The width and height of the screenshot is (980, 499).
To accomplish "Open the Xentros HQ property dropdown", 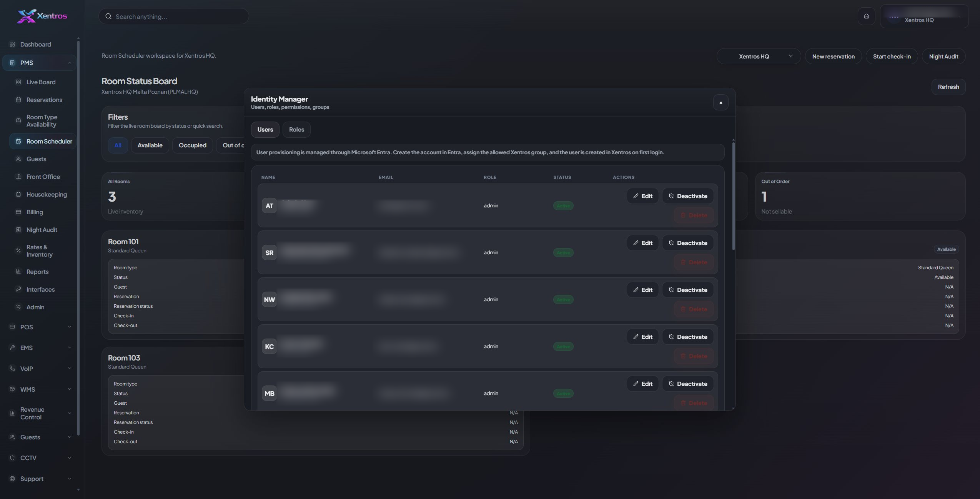I will (759, 56).
